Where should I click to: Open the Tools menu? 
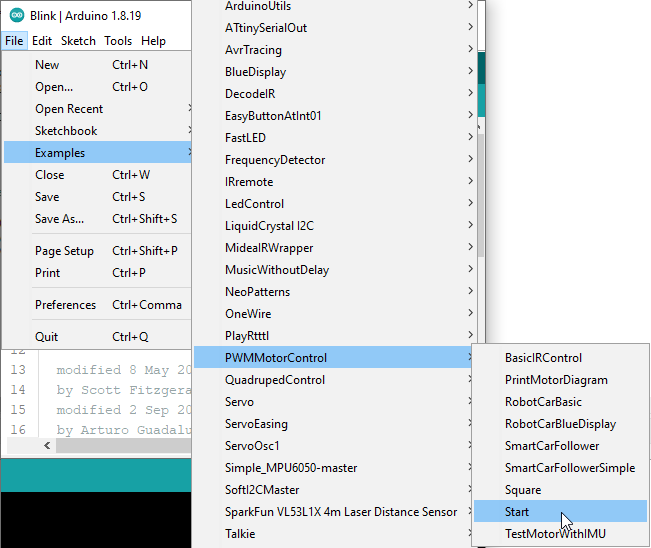point(118,41)
